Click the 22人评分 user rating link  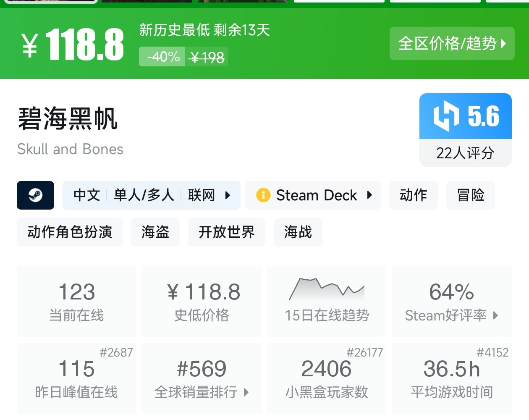point(465,154)
